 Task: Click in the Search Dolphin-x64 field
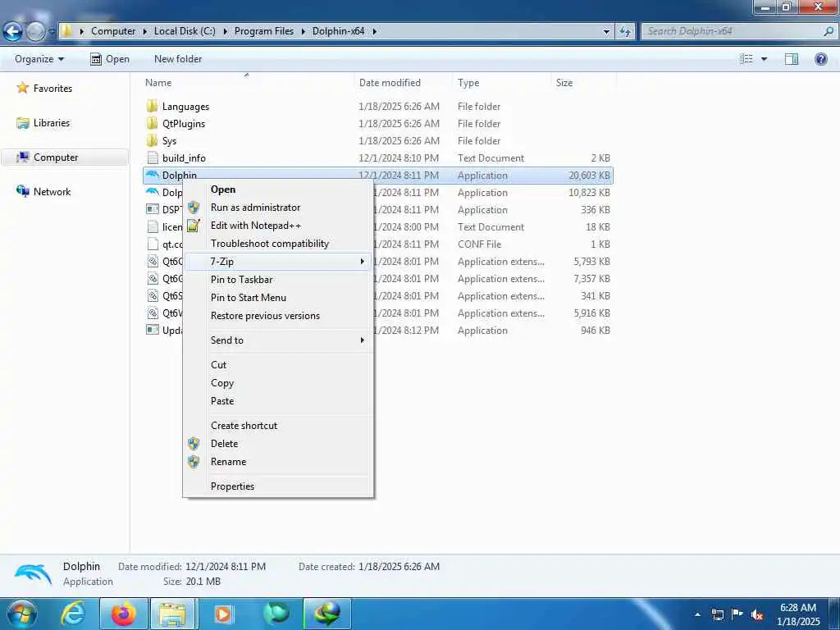[732, 31]
